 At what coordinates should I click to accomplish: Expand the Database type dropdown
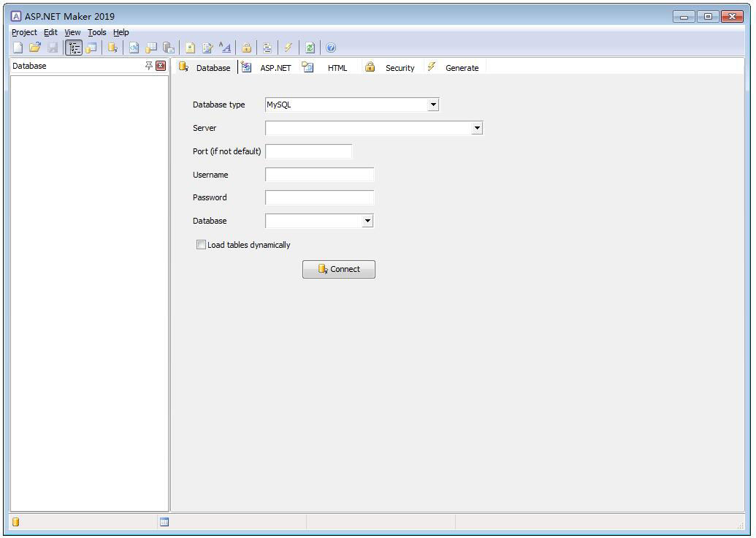pos(433,105)
